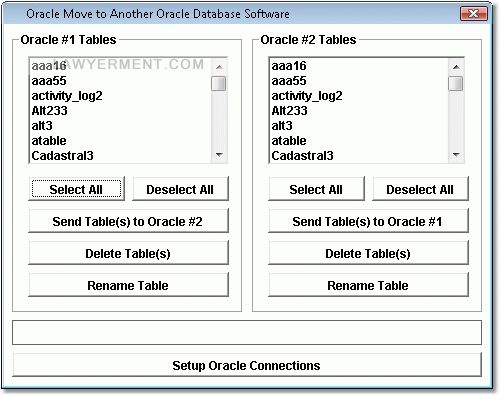Click Send Table(s) to Oracle #1
This screenshot has height=396, width=500.
coord(368,221)
